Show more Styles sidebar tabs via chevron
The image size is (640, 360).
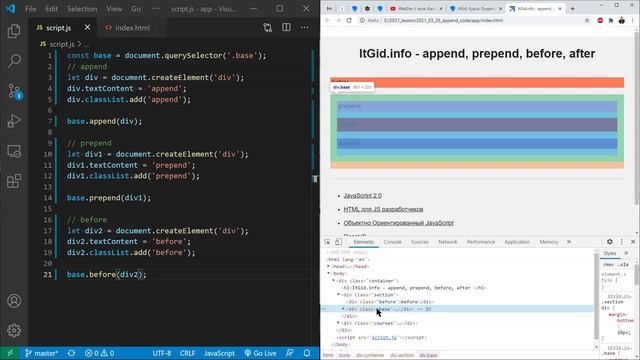tap(626, 253)
